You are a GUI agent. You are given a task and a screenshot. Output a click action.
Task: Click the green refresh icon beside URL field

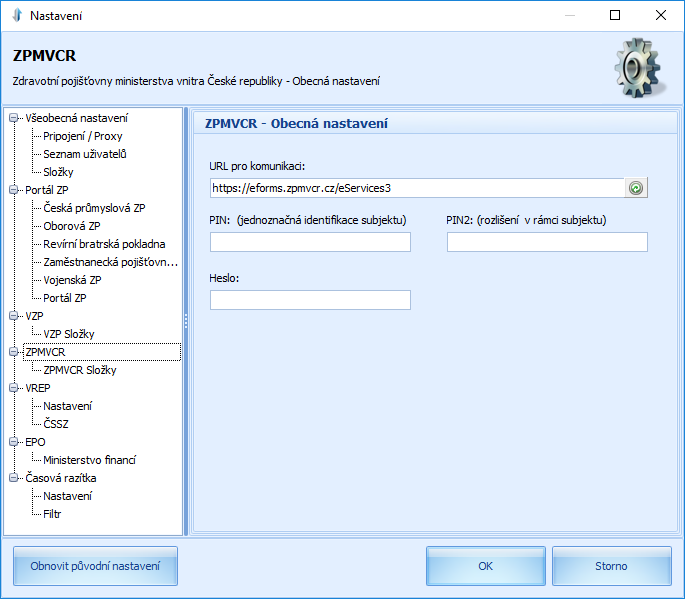(636, 188)
